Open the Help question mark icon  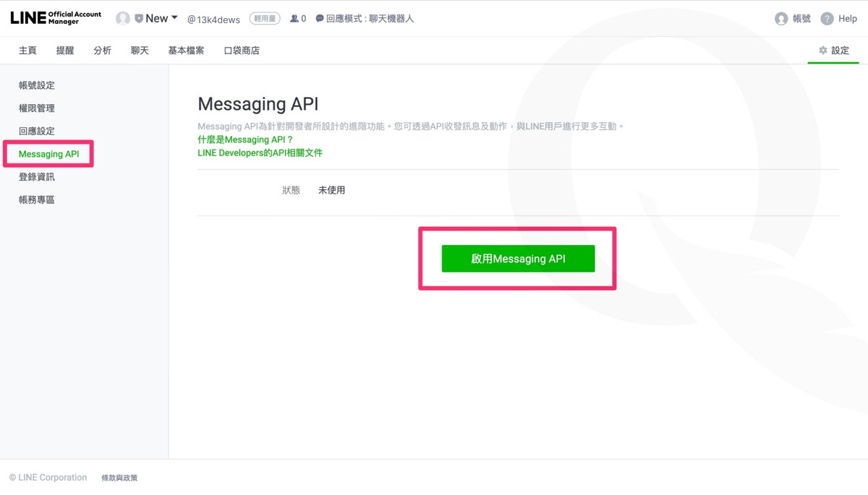tap(827, 19)
